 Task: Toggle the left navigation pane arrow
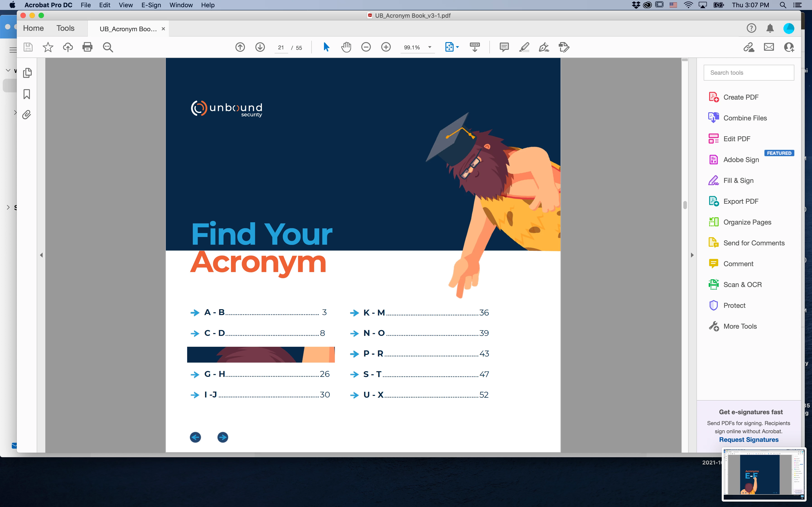coord(41,255)
